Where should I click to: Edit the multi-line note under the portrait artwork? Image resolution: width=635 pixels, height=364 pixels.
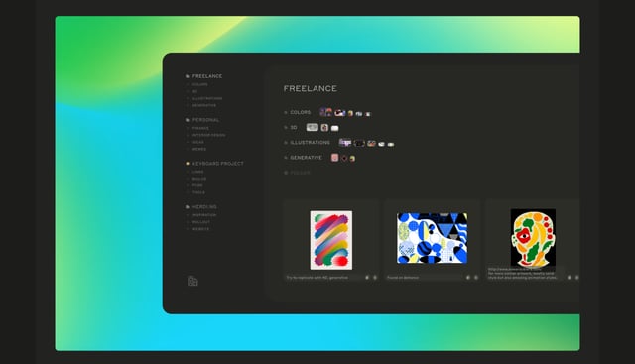point(522,274)
